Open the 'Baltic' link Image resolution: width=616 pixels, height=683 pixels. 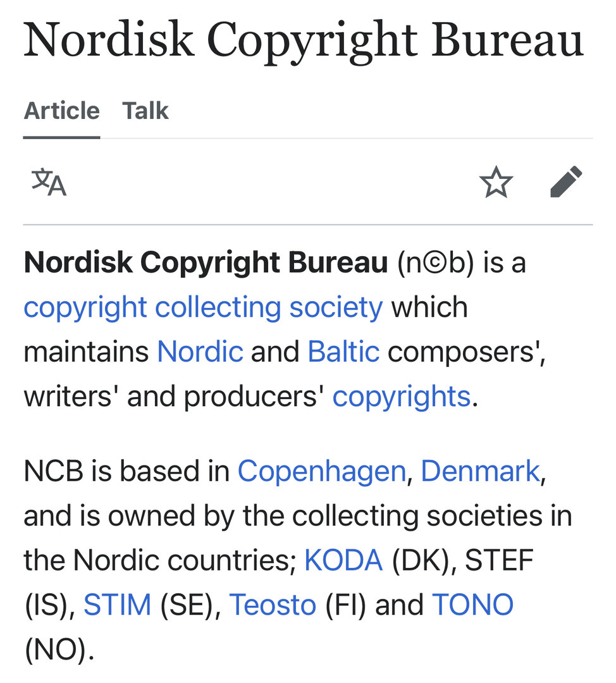[343, 352]
